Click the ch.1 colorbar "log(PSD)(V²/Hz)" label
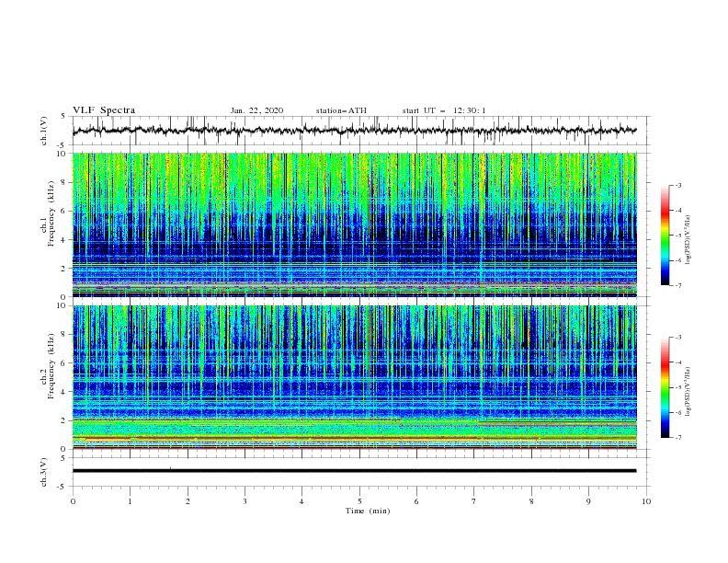 click(x=689, y=240)
